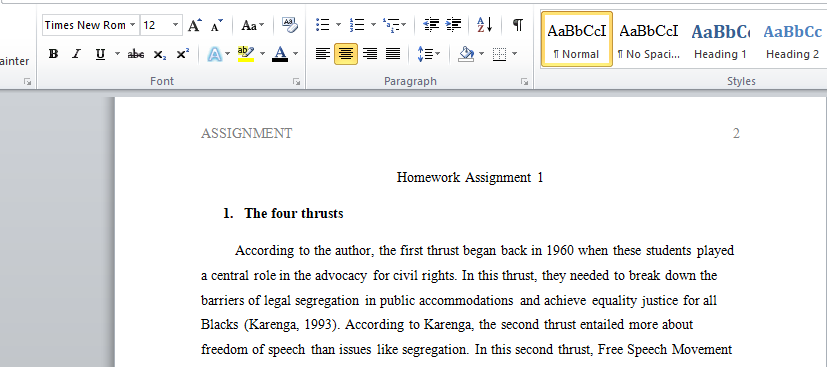Toggle Show/Hide paragraph marks
This screenshot has height=367, width=827.
[x=518, y=24]
